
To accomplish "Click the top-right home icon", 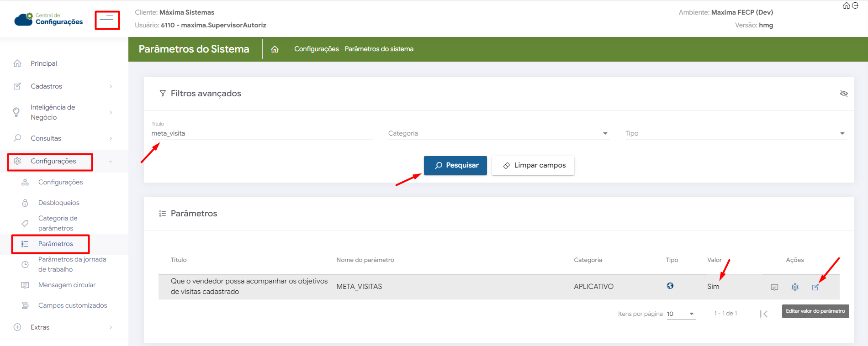I will click(x=846, y=5).
